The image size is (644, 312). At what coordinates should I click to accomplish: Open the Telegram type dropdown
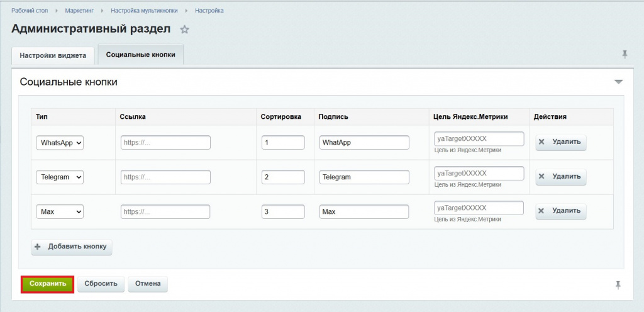tap(60, 177)
